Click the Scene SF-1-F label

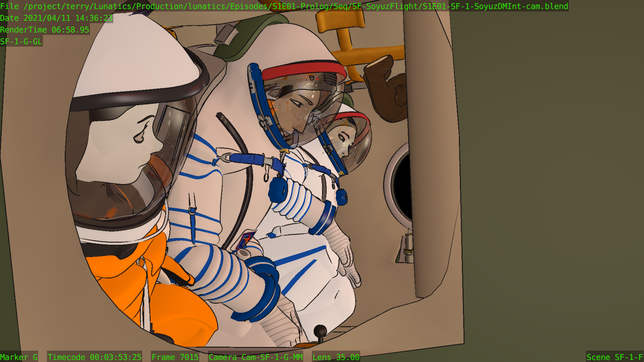pyautogui.click(x=614, y=357)
